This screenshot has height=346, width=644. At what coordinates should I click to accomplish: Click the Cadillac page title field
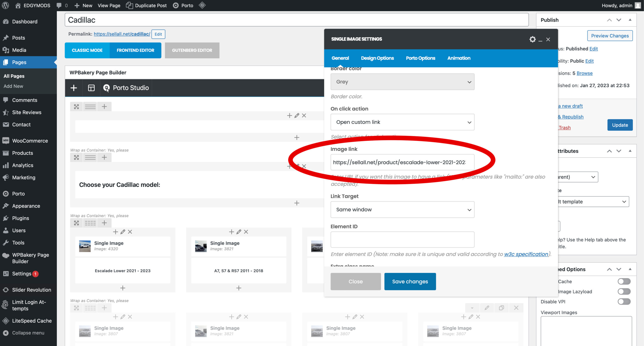(297, 20)
